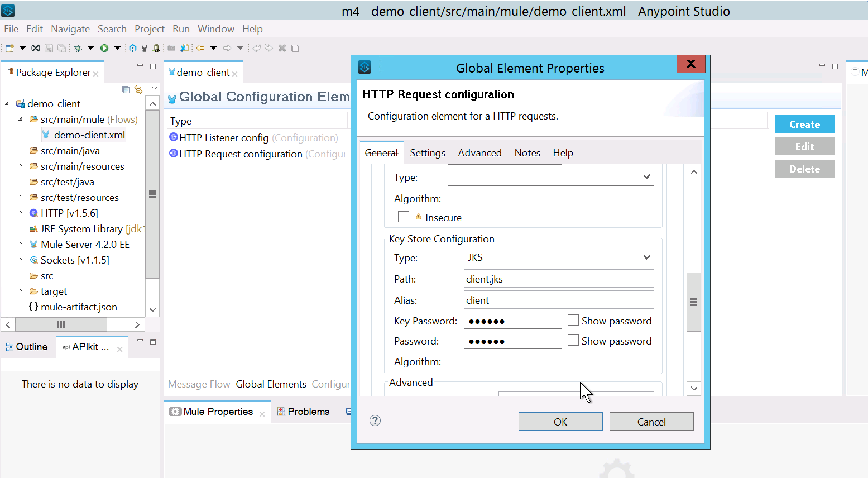Click the Key Password input field
868x478 pixels.
[512, 321]
